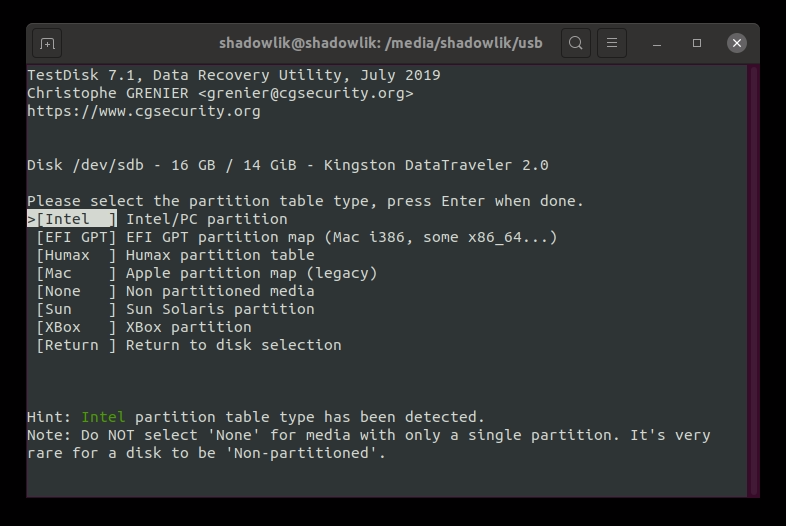Screen dimensions: 786x526
Task: Open a new terminal tab
Action: click(x=47, y=44)
